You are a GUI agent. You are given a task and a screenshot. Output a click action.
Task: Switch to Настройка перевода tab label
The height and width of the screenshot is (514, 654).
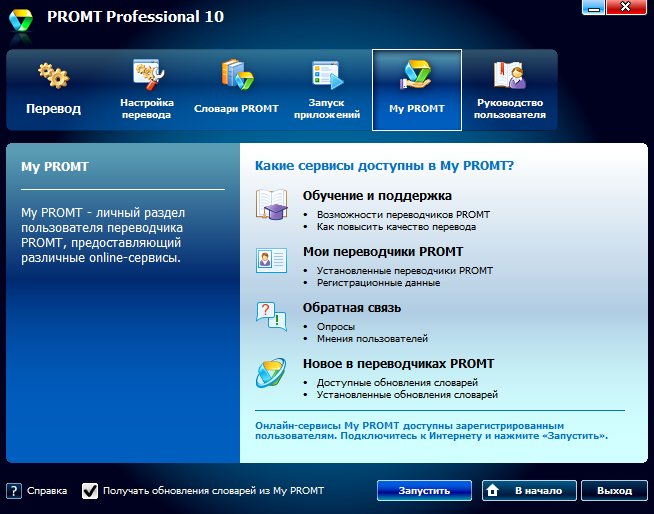pyautogui.click(x=147, y=108)
